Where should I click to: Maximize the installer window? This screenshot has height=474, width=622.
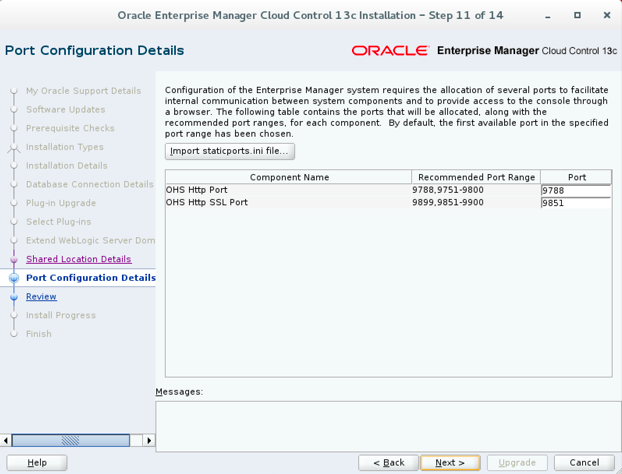tap(578, 15)
